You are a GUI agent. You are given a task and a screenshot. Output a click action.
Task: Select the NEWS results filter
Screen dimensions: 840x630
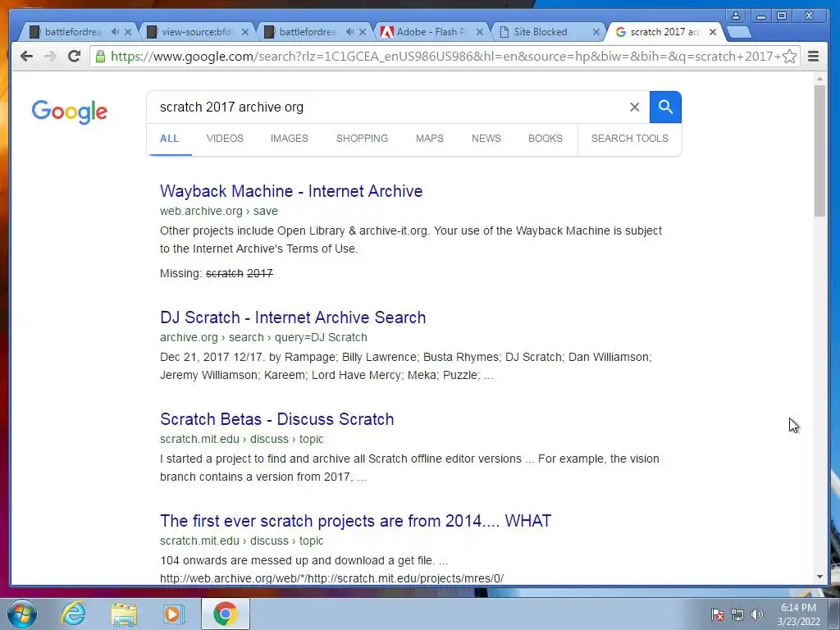tap(486, 138)
